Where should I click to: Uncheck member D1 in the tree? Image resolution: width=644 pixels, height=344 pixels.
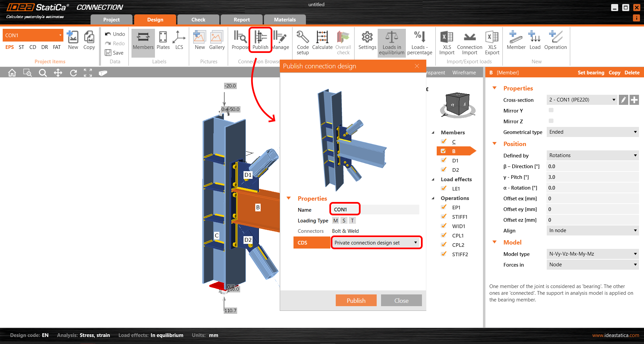coord(443,160)
